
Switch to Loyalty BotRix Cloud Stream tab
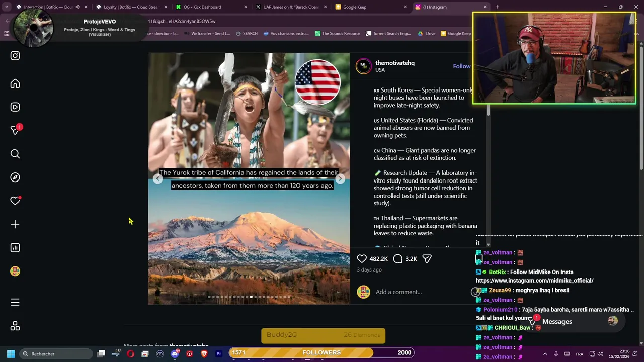(x=131, y=7)
